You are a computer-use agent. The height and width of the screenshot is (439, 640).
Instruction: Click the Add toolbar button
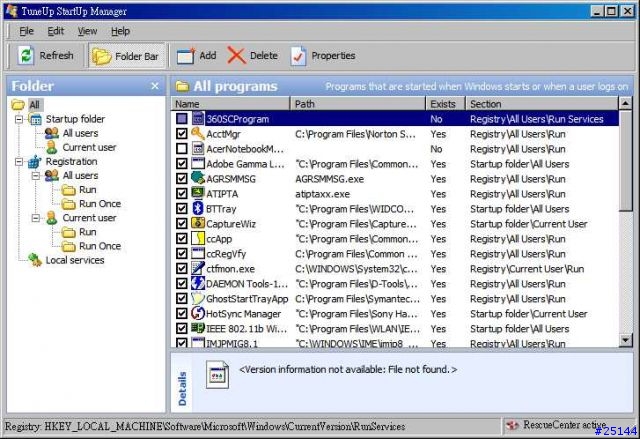[196, 55]
